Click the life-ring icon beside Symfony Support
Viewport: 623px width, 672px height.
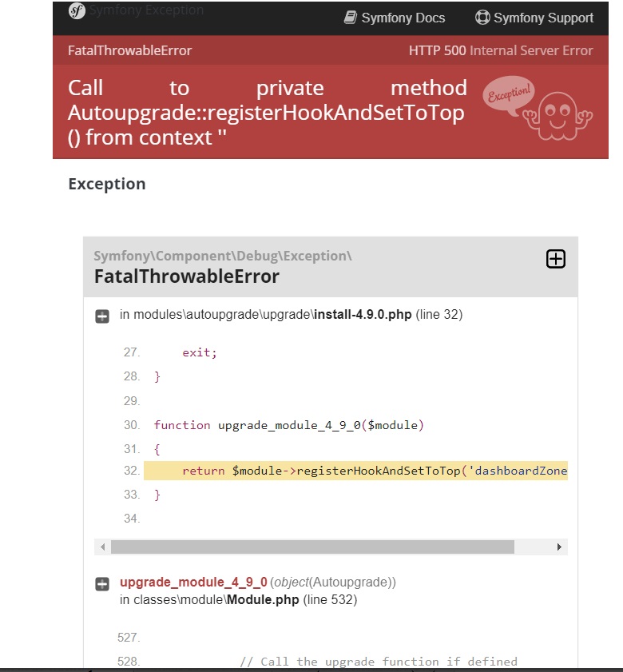click(x=481, y=17)
